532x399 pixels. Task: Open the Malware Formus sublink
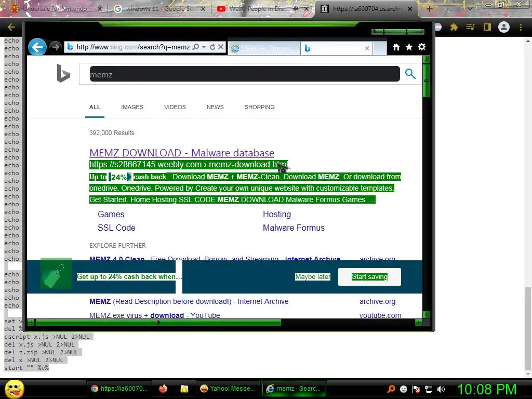click(x=294, y=228)
